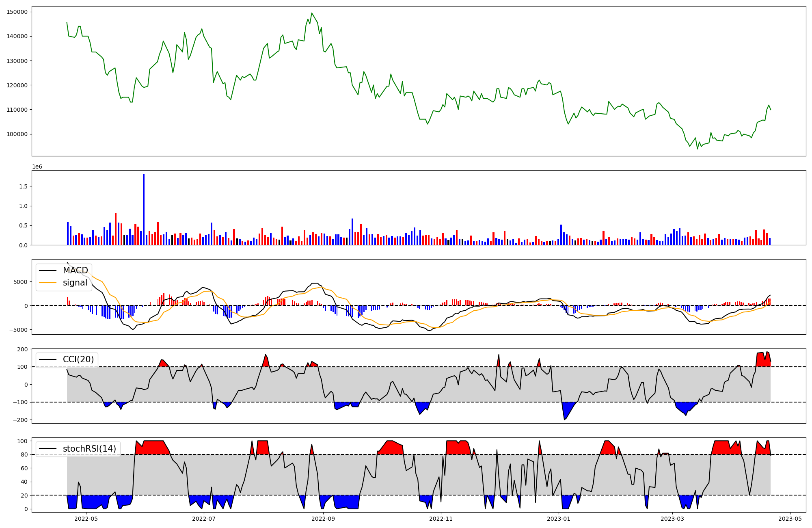Click the stochRSI(14) legend entry
The image size is (812, 528).
click(x=89, y=449)
